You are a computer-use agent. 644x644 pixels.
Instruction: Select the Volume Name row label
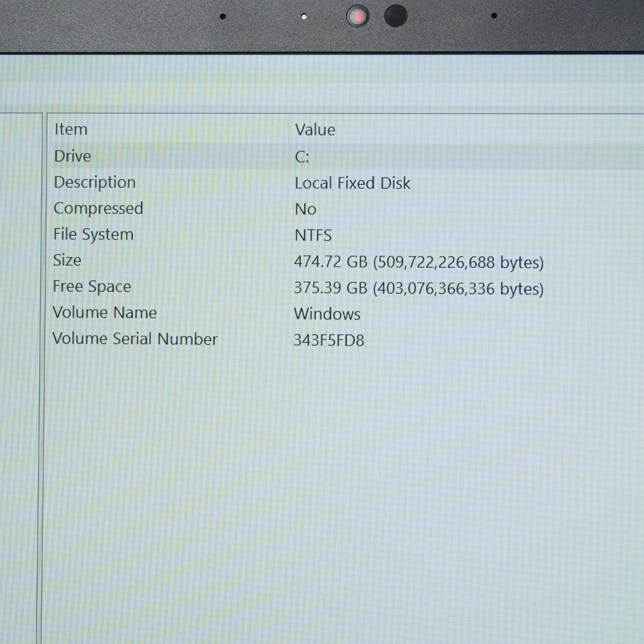[105, 312]
